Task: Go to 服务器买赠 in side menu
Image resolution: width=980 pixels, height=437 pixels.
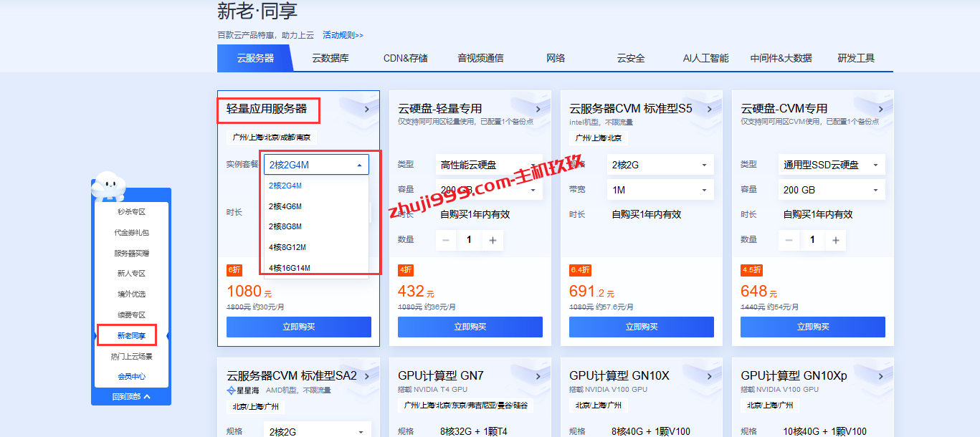Action: 131,253
